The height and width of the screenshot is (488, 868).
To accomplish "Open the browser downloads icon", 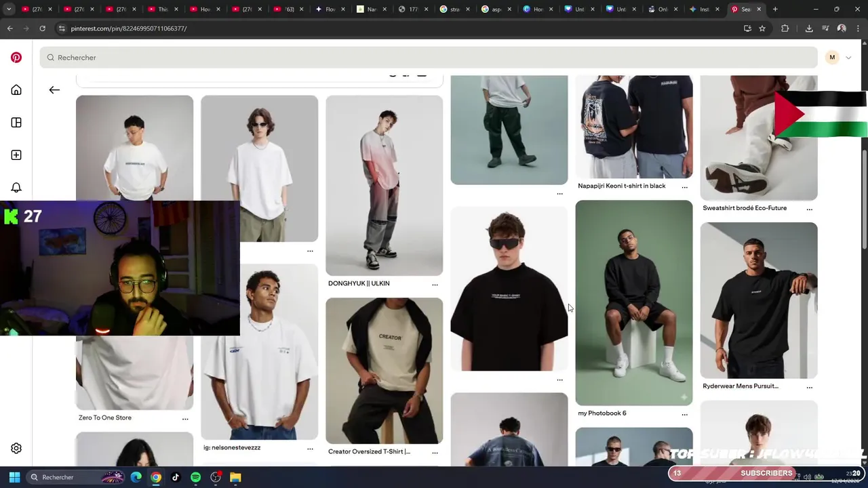I will pos(809,28).
